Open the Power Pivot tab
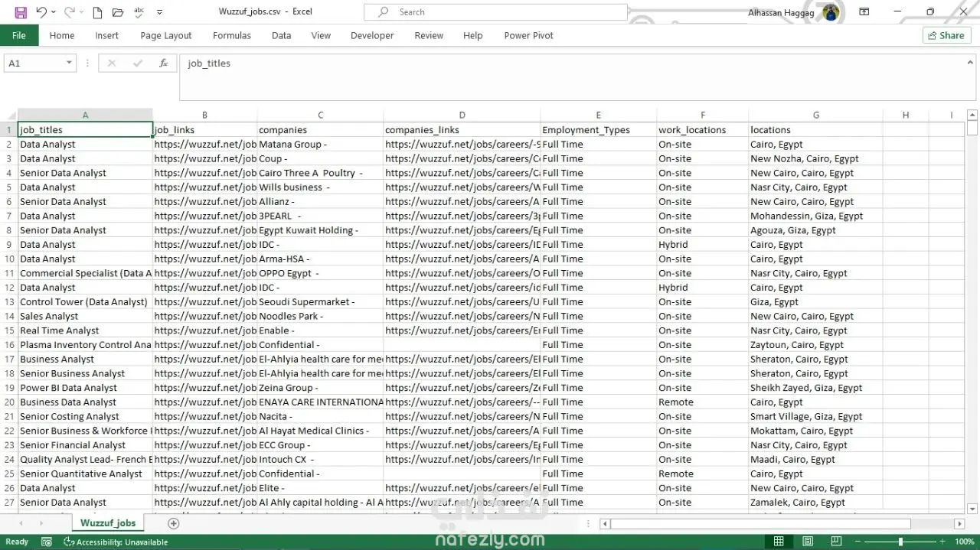 coord(528,35)
